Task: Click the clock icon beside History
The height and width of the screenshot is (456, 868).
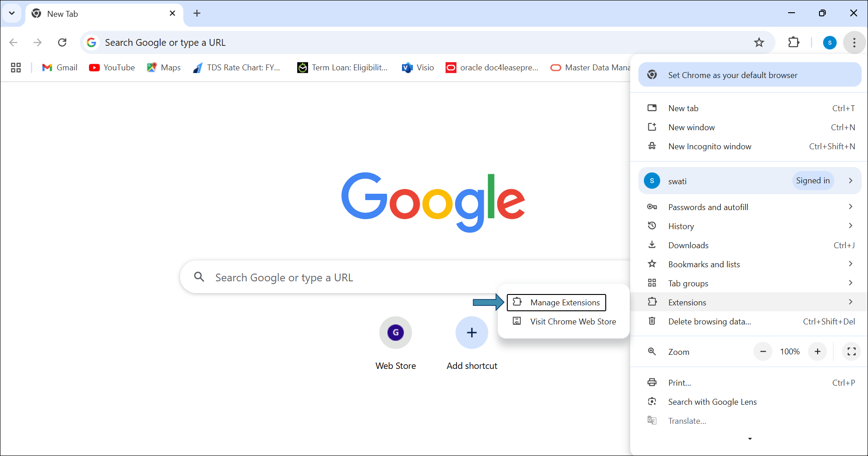Action: click(x=652, y=226)
